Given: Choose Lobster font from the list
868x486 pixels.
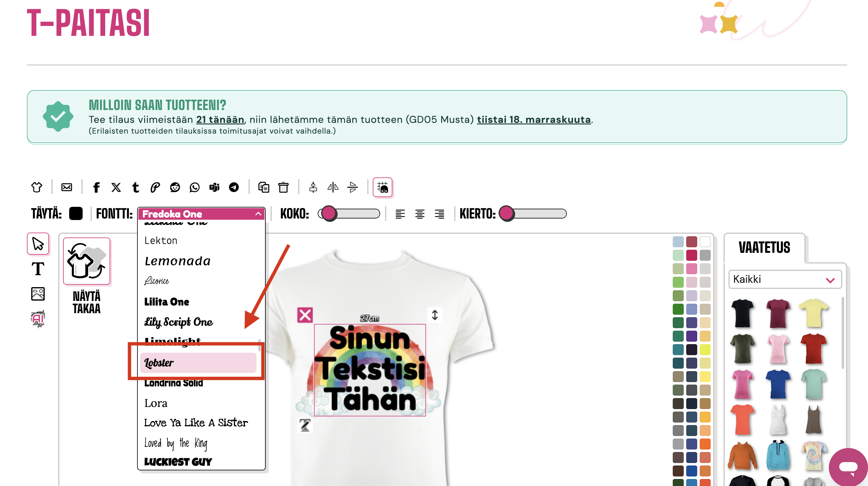Looking at the screenshot, I should pyautogui.click(x=198, y=363).
